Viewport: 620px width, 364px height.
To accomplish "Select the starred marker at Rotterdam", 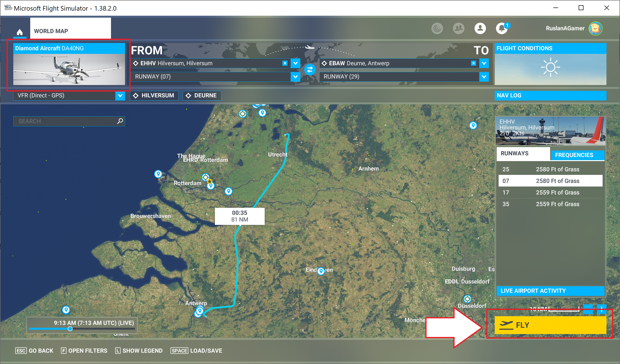I will tap(209, 181).
